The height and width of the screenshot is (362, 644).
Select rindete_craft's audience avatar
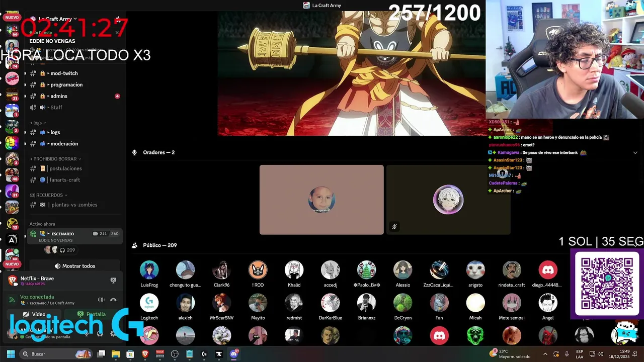tap(512, 270)
